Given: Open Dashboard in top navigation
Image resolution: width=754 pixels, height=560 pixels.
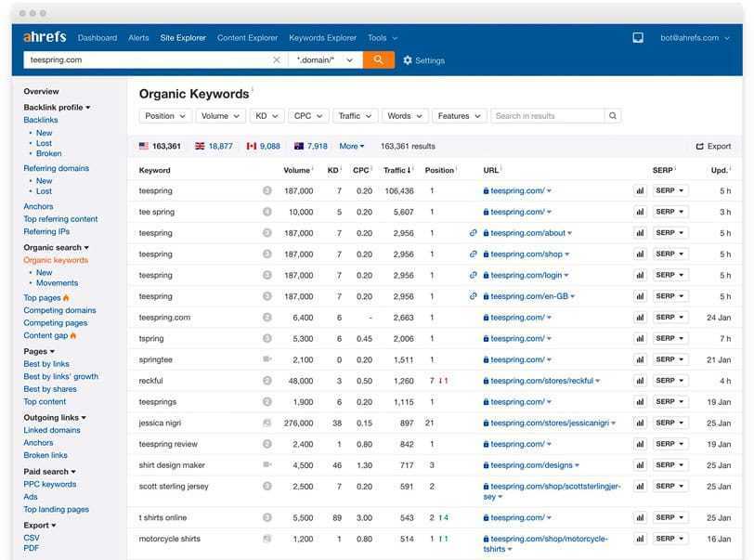Looking at the screenshot, I should point(97,37).
